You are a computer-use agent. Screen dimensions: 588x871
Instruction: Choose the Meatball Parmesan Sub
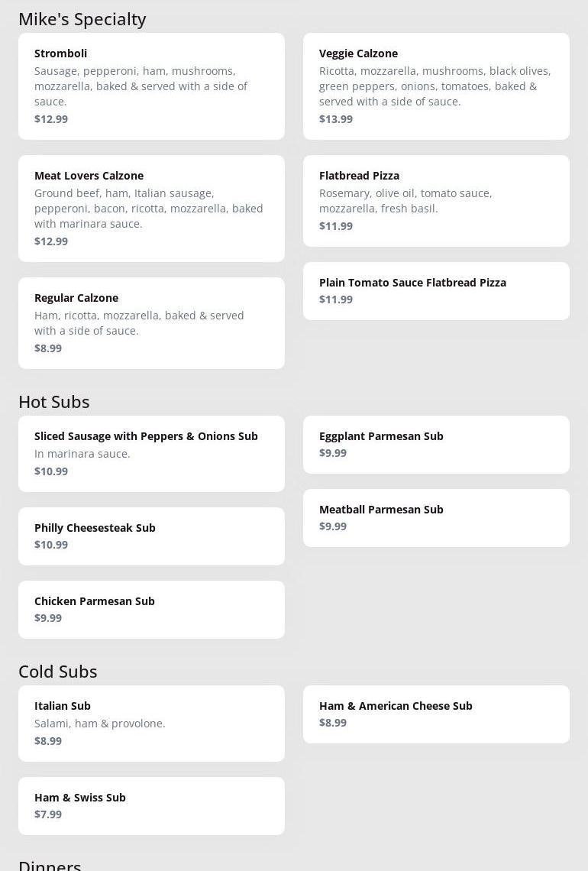[x=436, y=517]
